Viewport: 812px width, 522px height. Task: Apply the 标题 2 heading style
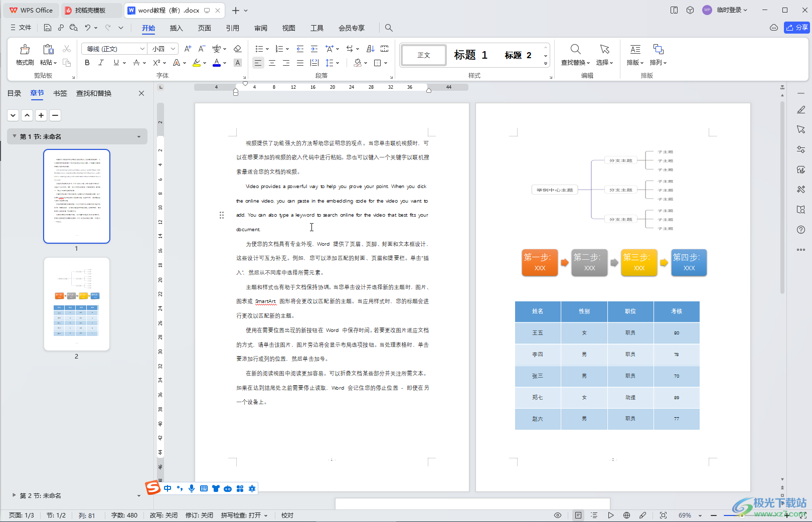(518, 55)
